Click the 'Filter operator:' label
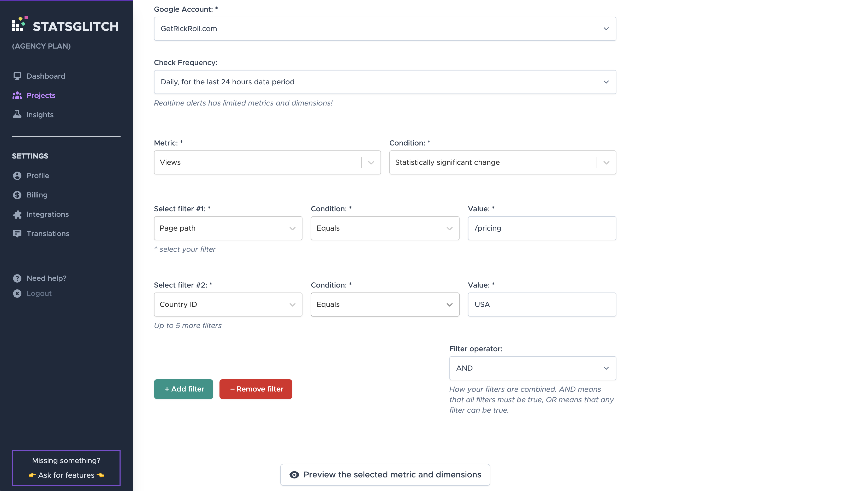This screenshot has width=868, height=491. pos(475,349)
